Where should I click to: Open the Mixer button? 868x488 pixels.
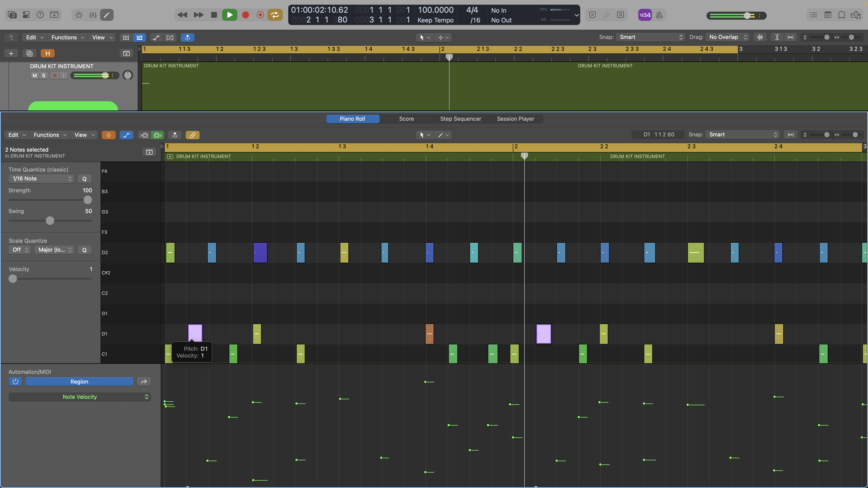(x=93, y=15)
